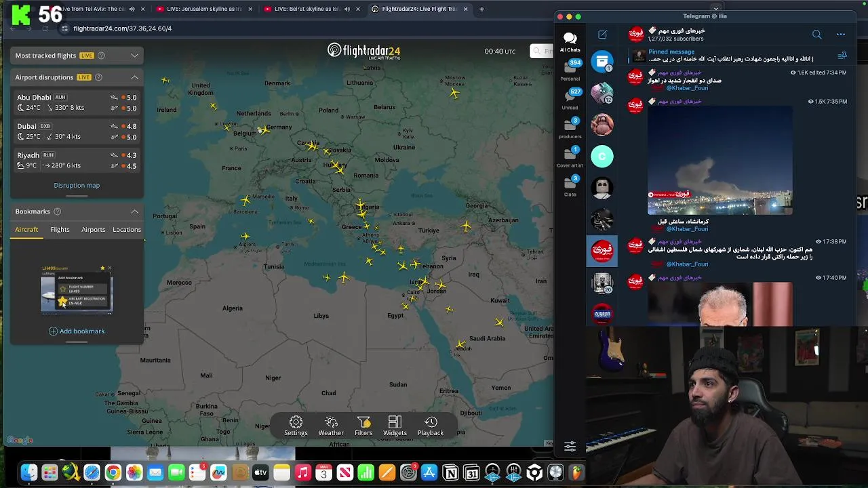The height and width of the screenshot is (488, 868).
Task: Open Finder from the Dock
Action: point(28,472)
